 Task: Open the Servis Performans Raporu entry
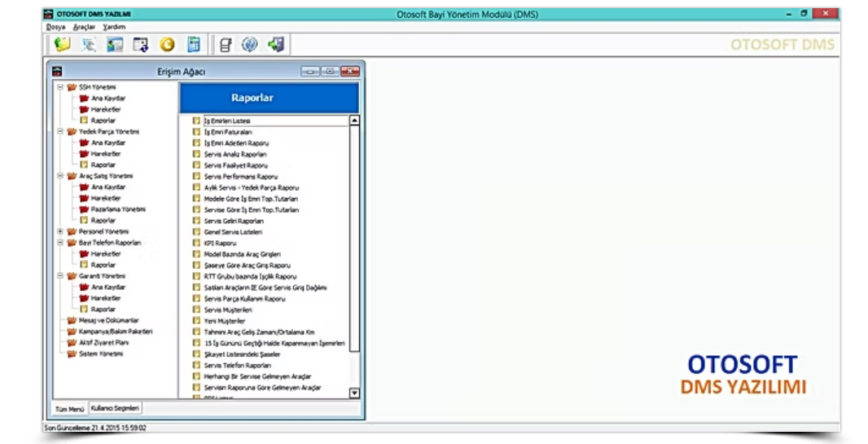240,176
